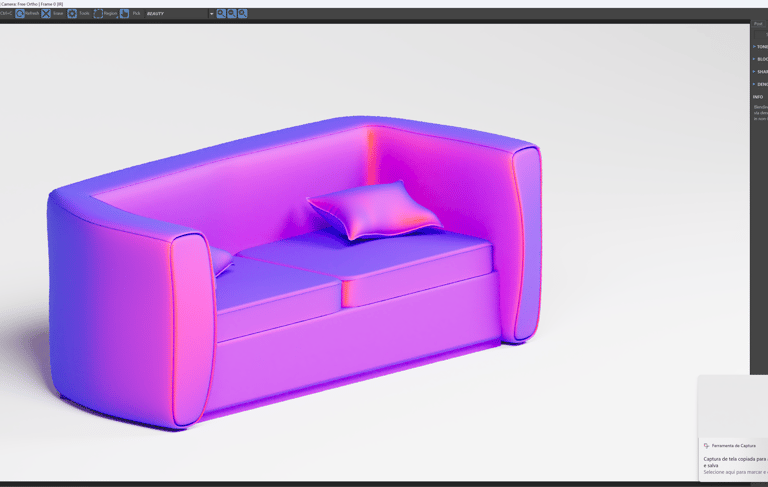Screen dimensions: 768x487
Task: Expand the TONE section triangle
Action: (754, 47)
